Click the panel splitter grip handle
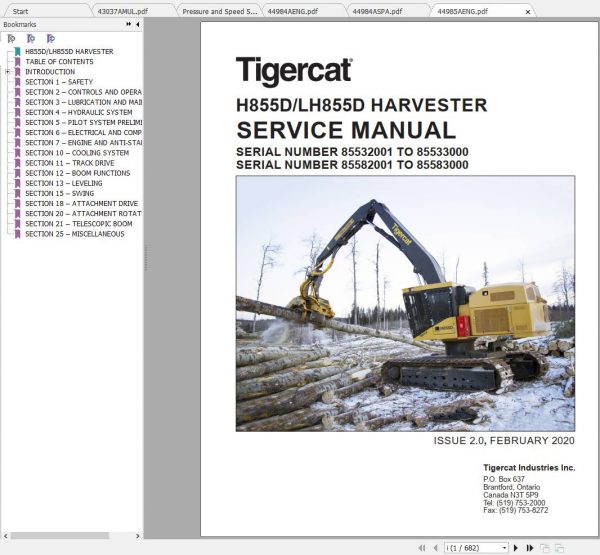The height and width of the screenshot is (555, 600). click(x=146, y=258)
